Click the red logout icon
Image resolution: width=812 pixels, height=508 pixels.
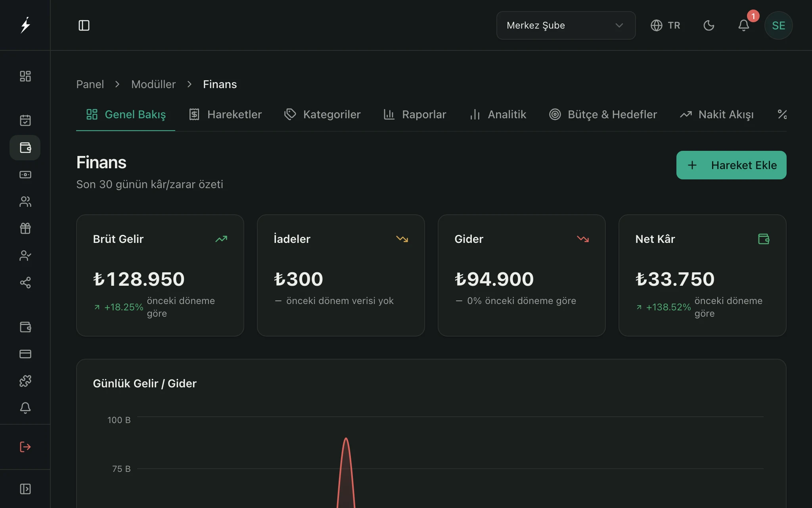(x=25, y=447)
